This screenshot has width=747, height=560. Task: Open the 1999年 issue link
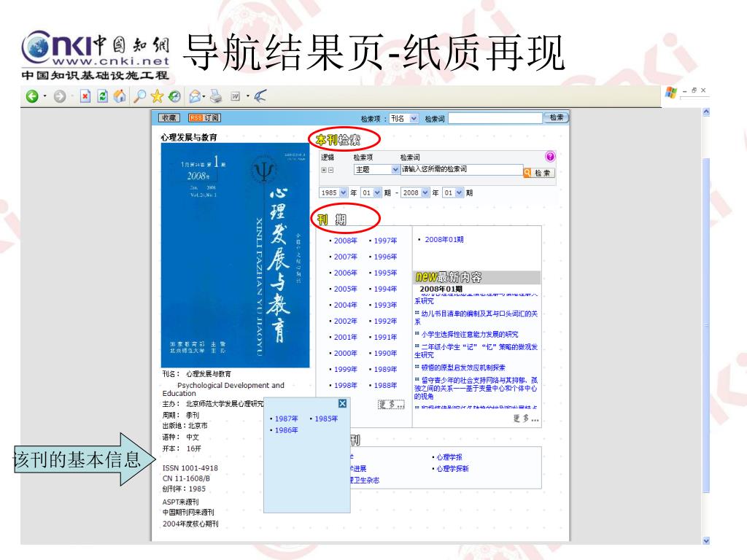click(345, 370)
